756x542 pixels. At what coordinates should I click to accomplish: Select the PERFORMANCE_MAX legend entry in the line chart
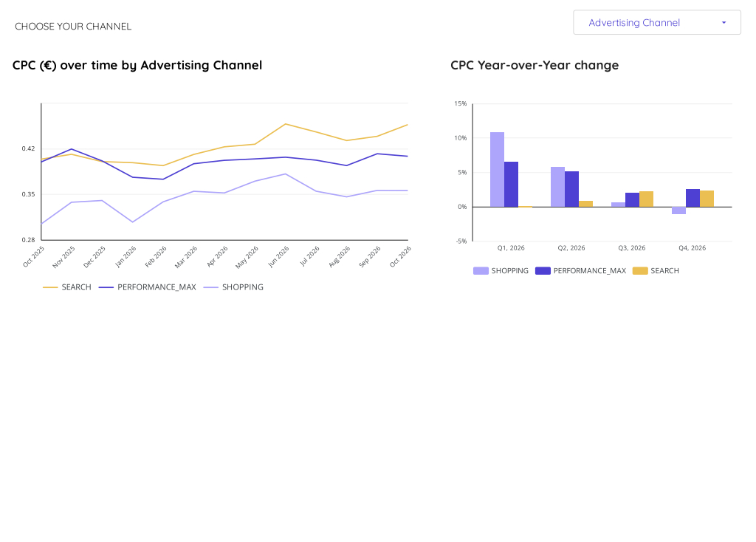[x=148, y=287]
